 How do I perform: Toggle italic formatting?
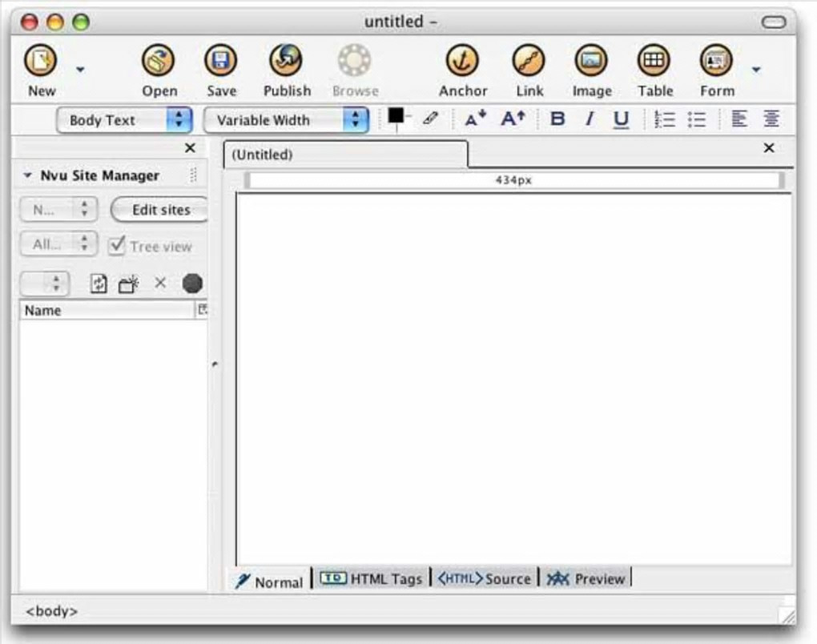click(590, 119)
